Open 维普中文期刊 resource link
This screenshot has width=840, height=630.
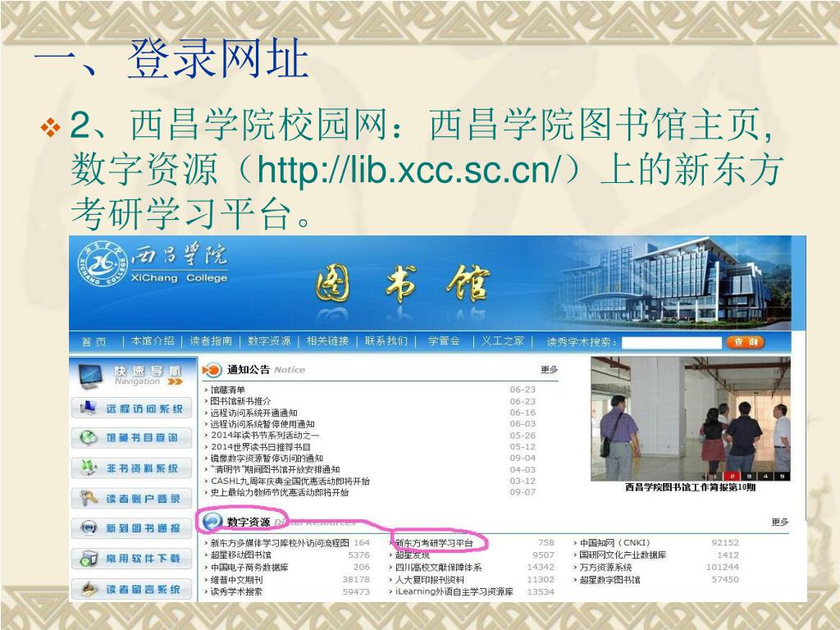pyautogui.click(x=236, y=580)
